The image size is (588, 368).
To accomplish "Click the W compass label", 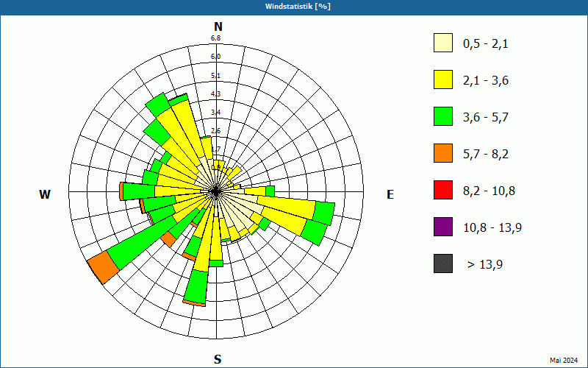I will tap(45, 194).
